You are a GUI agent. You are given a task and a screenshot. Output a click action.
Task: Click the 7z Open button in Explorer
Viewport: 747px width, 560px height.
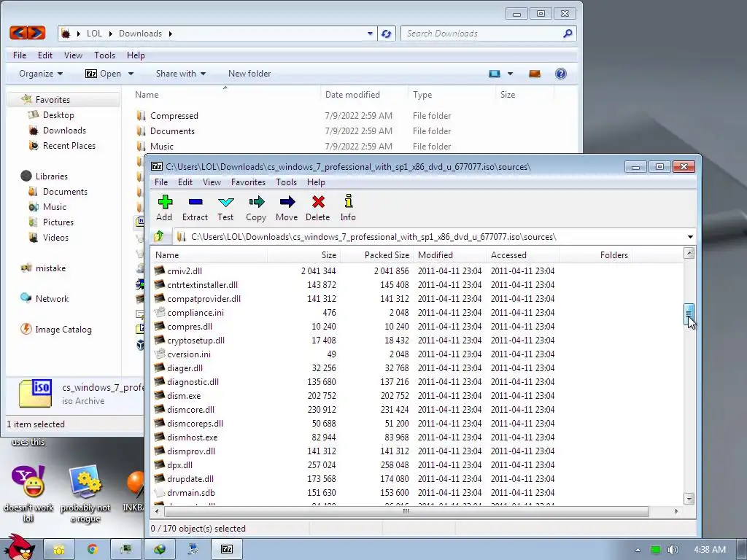(104, 74)
